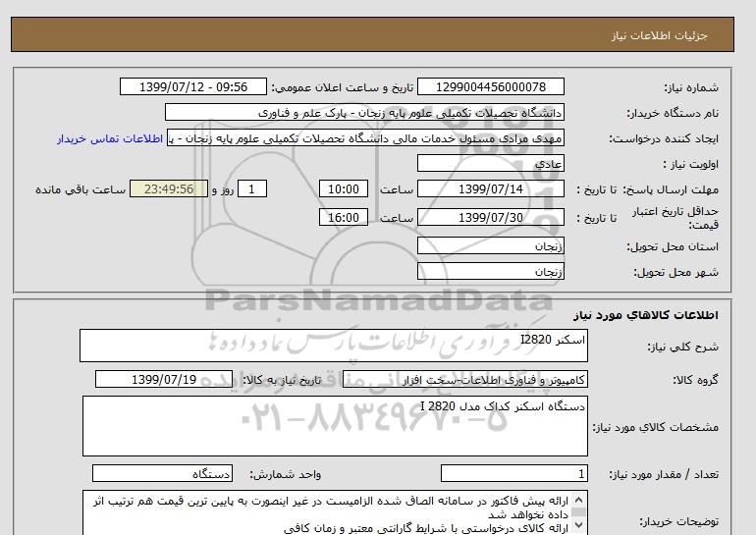Click general description field اسکنر I2820
Viewport: 756px width, 535px height.
[x=334, y=346]
